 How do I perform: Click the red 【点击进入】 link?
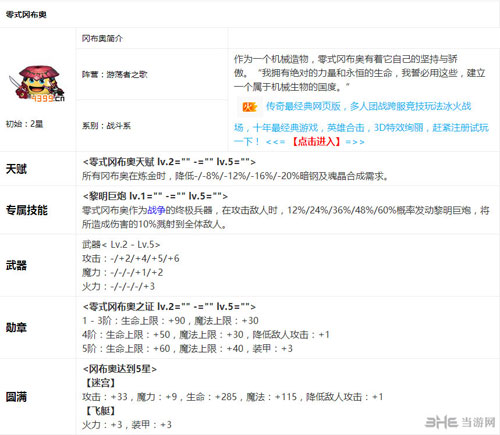(316, 142)
